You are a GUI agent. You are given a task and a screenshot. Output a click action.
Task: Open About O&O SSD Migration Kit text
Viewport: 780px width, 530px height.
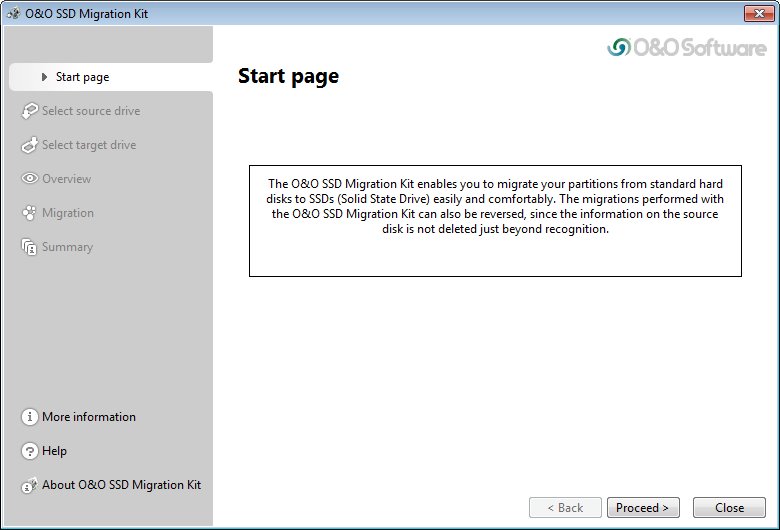(x=121, y=485)
